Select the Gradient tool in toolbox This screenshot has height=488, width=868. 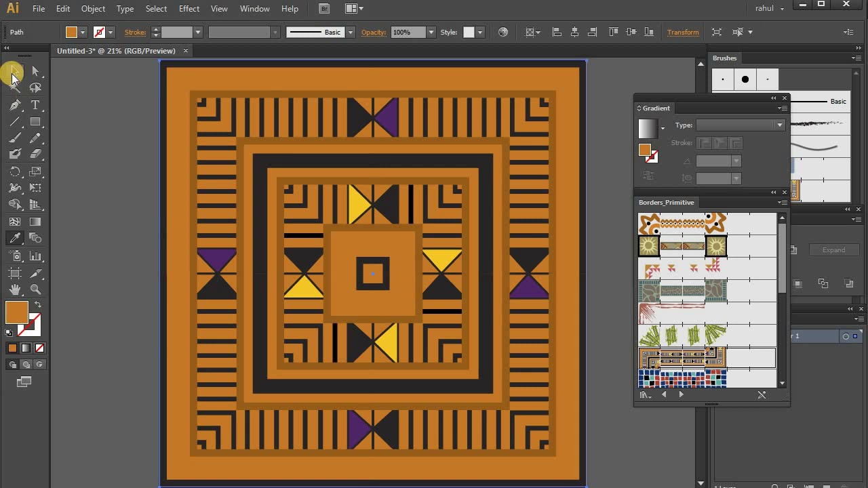tap(35, 222)
